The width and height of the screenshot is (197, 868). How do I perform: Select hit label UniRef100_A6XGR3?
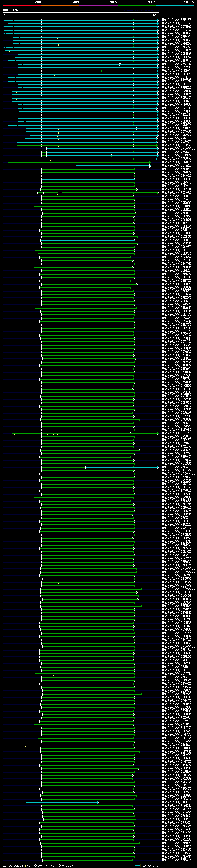[x=177, y=193]
